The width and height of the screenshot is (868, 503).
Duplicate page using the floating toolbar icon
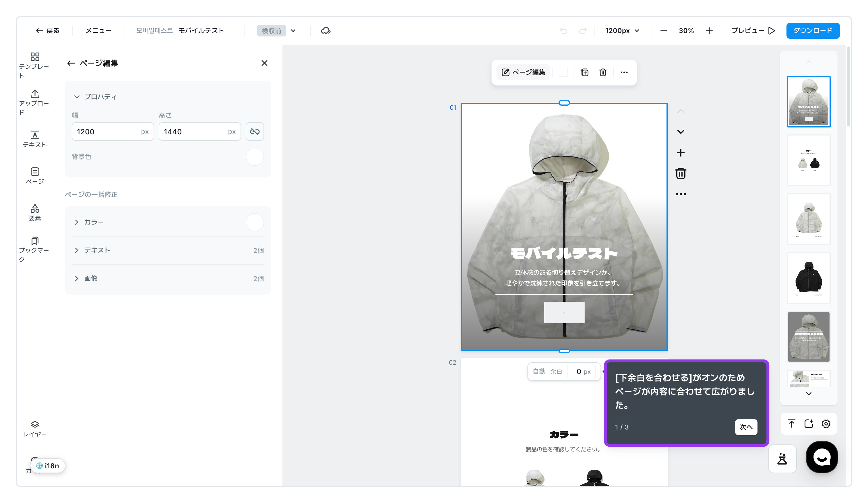point(584,72)
